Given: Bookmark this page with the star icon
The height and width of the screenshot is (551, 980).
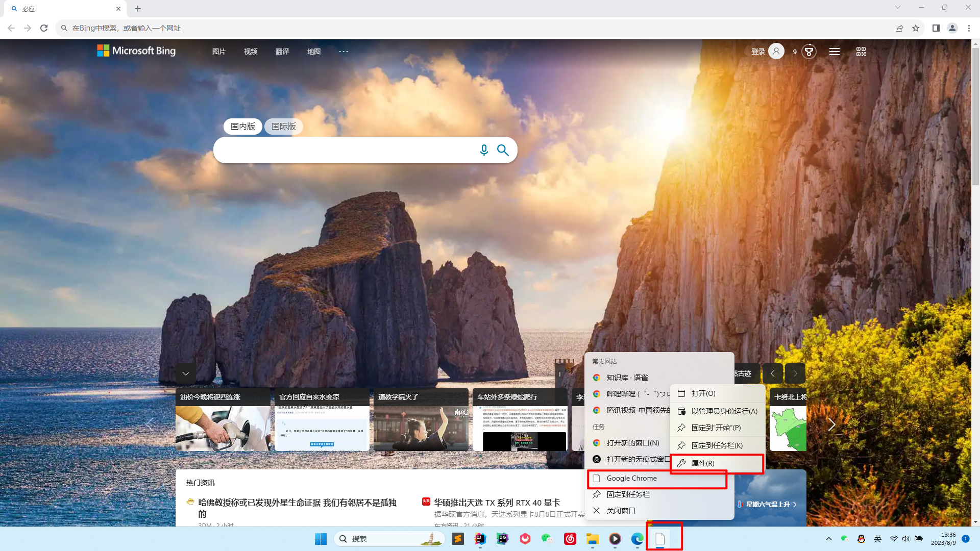Looking at the screenshot, I should click(x=916, y=28).
